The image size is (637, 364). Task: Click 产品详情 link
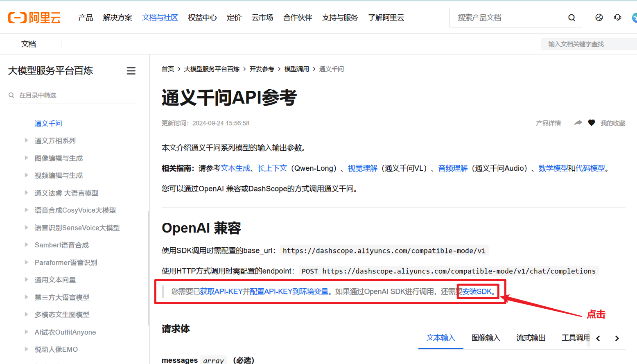coord(549,123)
